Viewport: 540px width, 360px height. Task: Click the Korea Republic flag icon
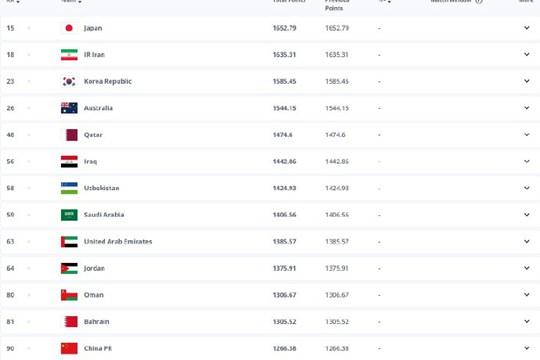69,81
